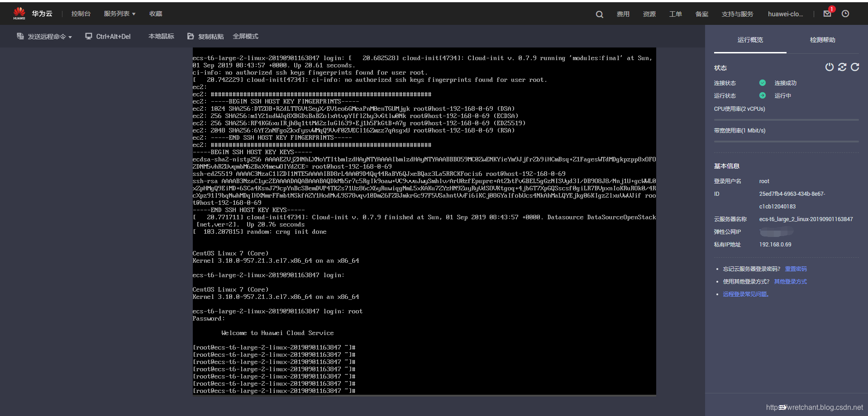The width and height of the screenshot is (868, 416).
Task: Click the search magnifier icon
Action: 600,14
